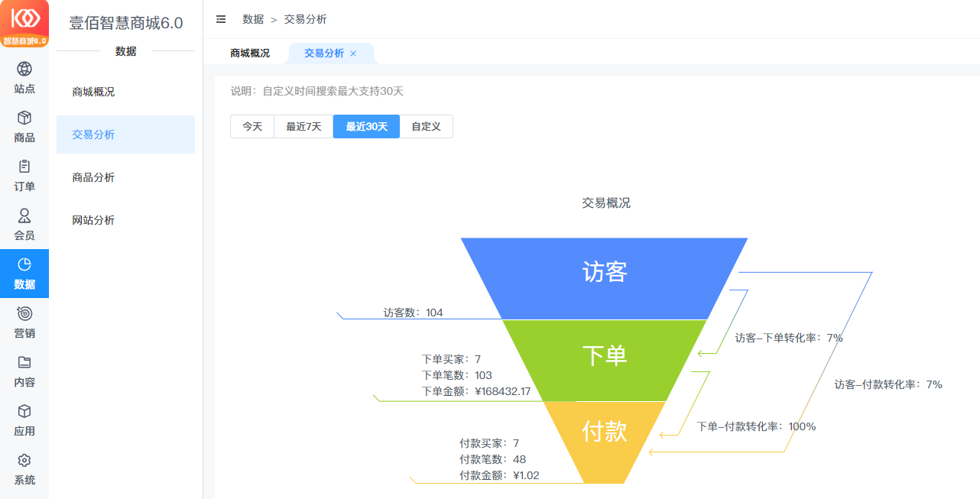Open the 站点 globe icon
Screen dimensions: 980x499
(24, 69)
